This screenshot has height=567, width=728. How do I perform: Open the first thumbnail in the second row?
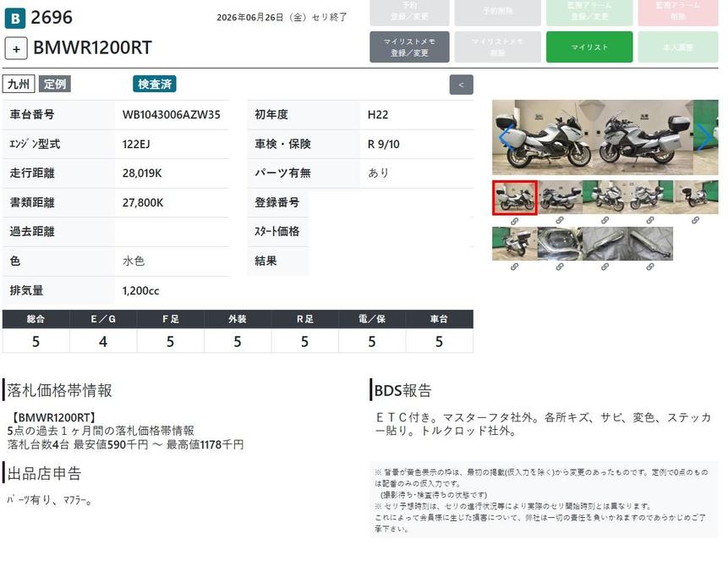pos(515,244)
